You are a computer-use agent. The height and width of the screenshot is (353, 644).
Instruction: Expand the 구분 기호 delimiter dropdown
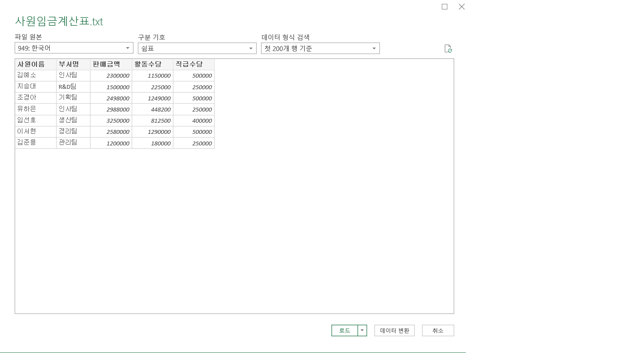point(197,48)
